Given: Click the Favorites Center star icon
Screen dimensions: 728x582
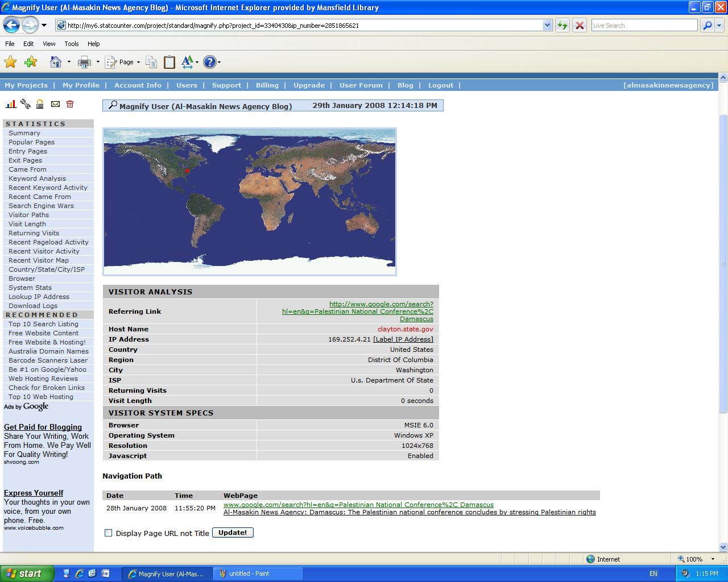Looking at the screenshot, I should 10,62.
